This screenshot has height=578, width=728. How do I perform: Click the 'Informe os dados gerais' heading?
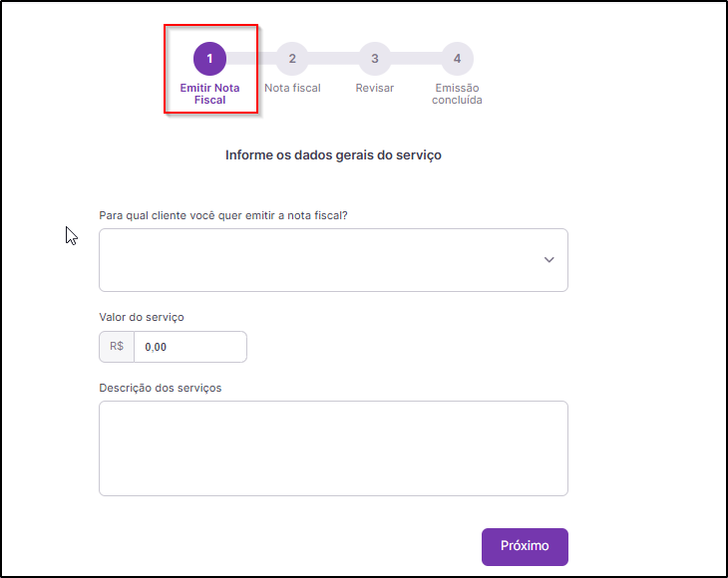point(333,154)
